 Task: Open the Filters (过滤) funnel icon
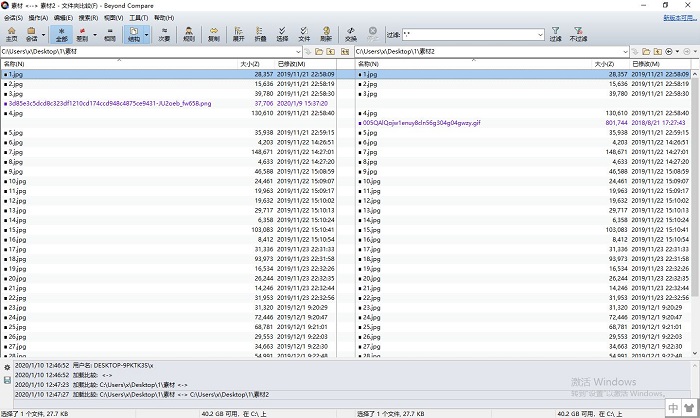click(x=555, y=34)
